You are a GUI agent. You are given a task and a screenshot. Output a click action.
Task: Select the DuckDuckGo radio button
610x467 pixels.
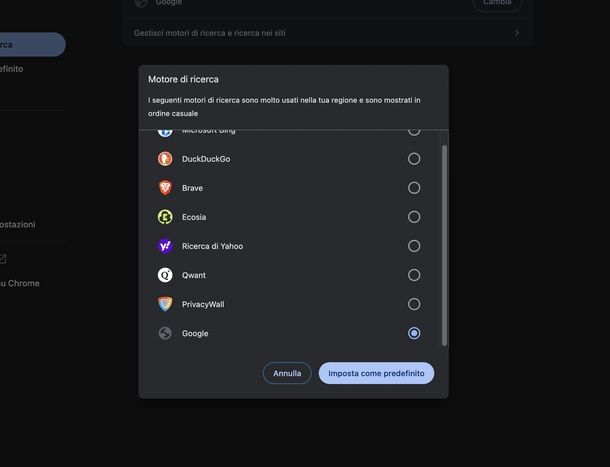coord(414,159)
